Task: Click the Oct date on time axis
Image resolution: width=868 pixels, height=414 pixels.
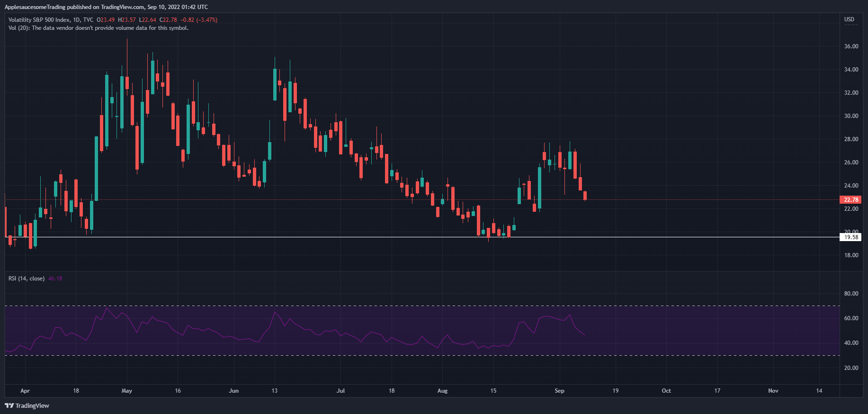Action: tap(666, 391)
